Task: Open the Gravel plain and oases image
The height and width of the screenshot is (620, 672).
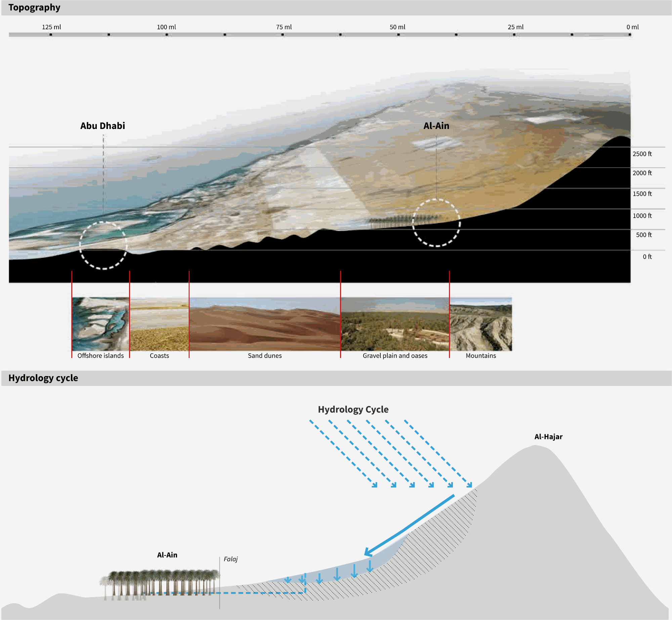Action: [x=395, y=324]
